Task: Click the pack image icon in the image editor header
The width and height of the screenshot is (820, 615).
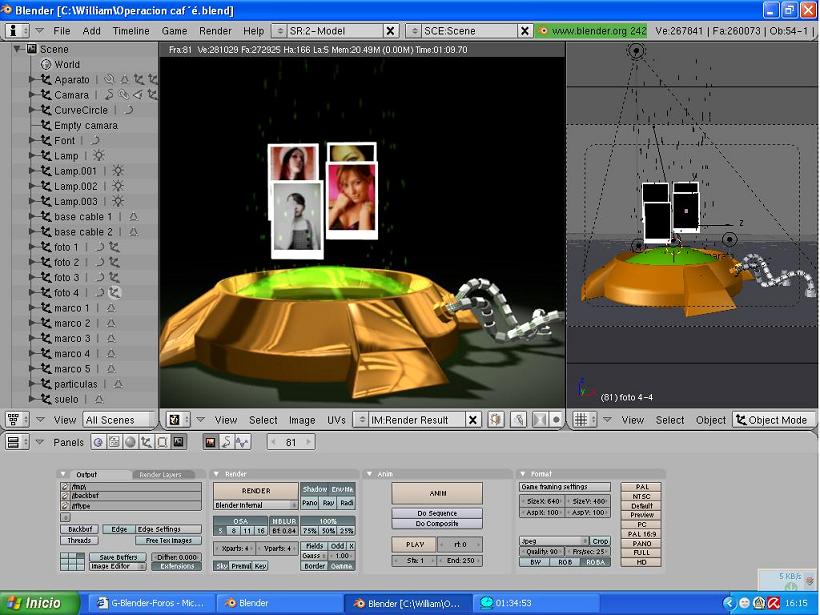Action: pyautogui.click(x=495, y=420)
